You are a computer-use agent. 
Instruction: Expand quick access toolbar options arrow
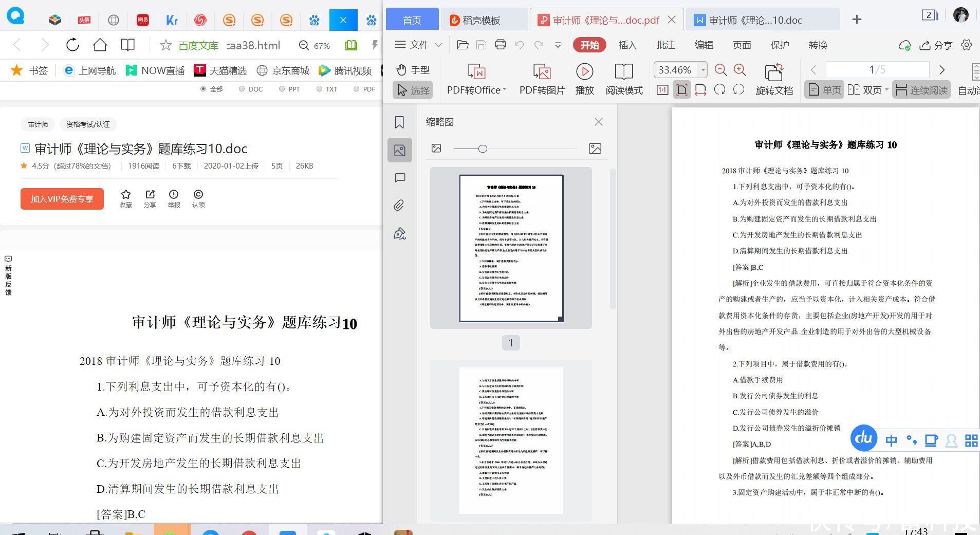558,45
